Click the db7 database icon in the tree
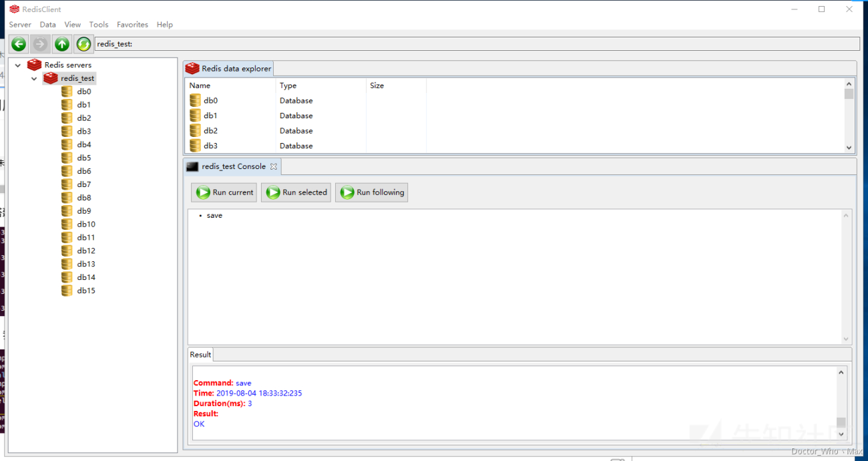The height and width of the screenshot is (461, 868). [67, 184]
